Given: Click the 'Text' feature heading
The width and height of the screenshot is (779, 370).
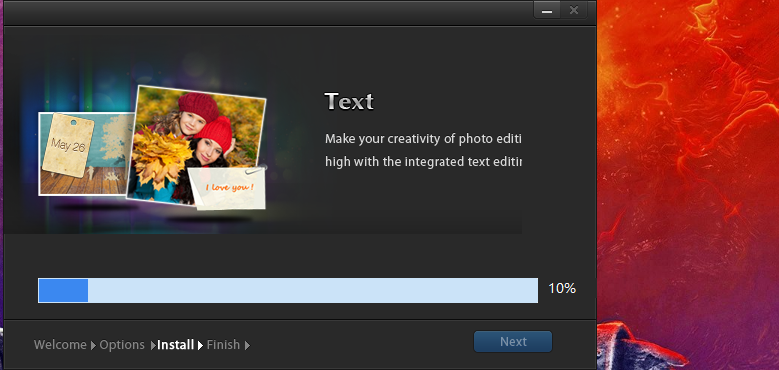Looking at the screenshot, I should 349,102.
